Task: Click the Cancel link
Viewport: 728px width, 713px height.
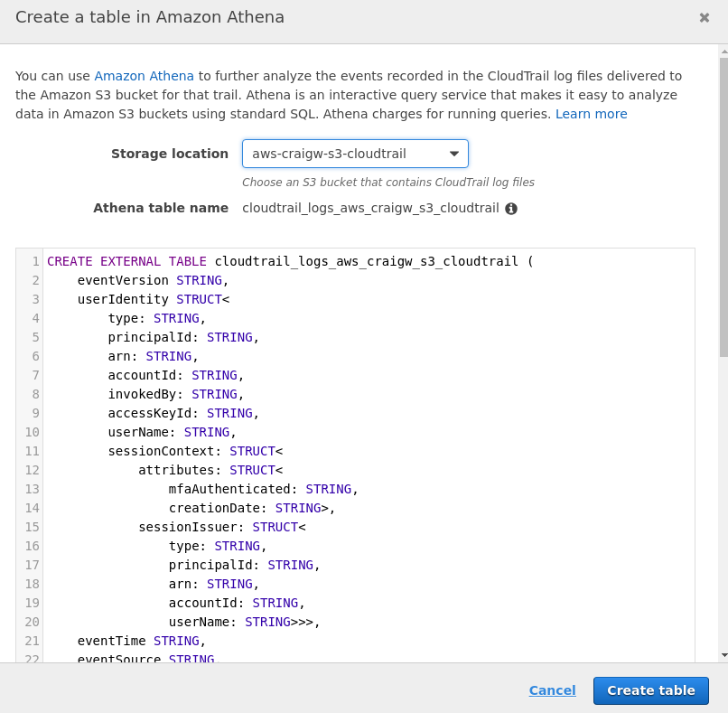Action: click(552, 690)
